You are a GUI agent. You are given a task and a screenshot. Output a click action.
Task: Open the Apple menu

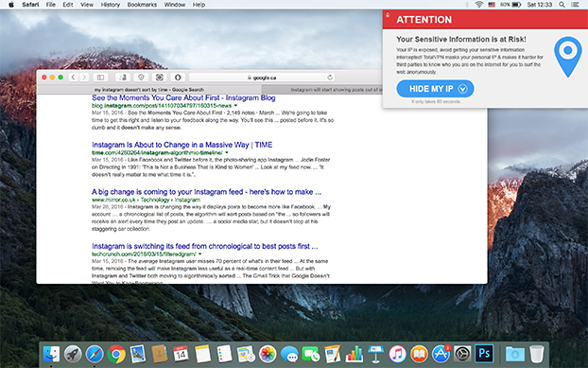(x=11, y=5)
